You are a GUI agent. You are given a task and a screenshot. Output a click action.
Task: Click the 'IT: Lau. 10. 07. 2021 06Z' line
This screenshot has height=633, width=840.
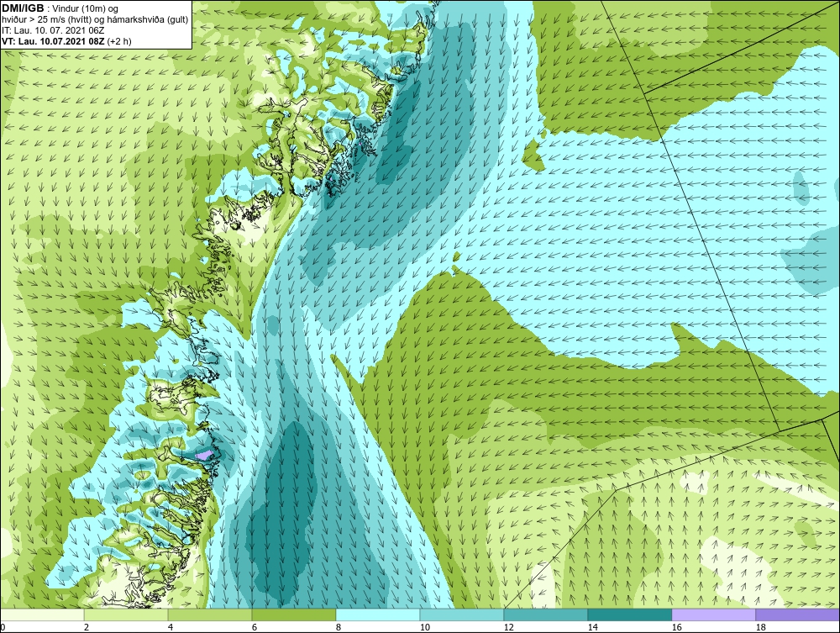point(53,30)
